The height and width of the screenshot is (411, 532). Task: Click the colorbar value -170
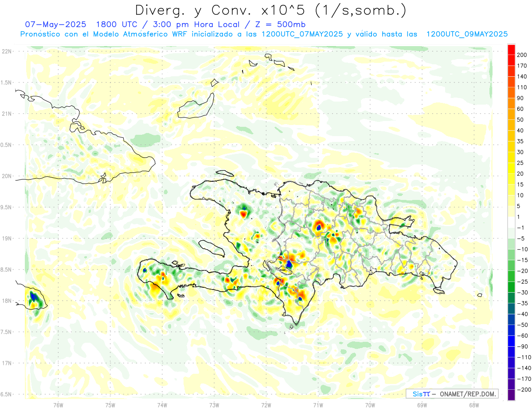pyautogui.click(x=523, y=379)
